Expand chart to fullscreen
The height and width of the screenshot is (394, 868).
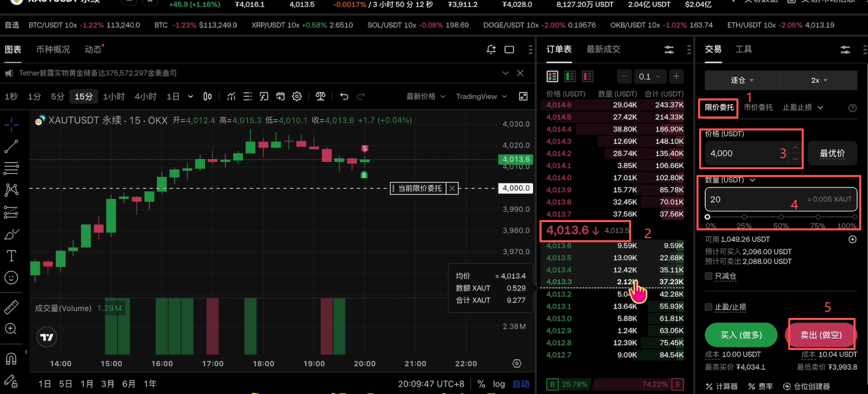[523, 96]
